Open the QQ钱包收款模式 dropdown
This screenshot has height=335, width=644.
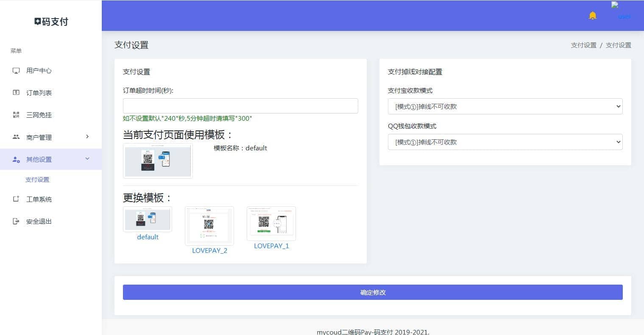(505, 142)
